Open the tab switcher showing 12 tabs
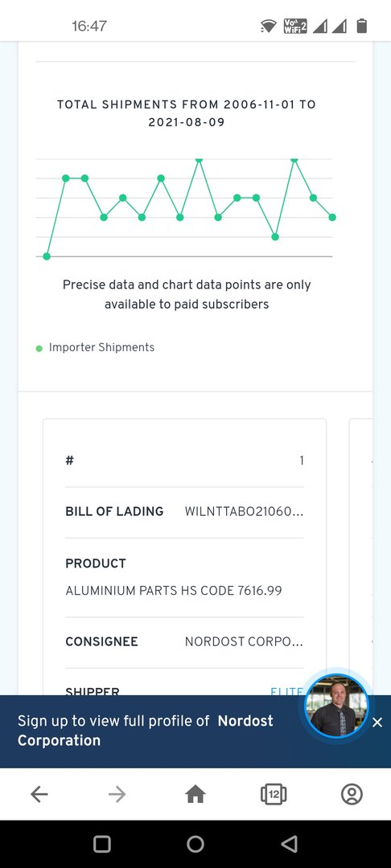Image resolution: width=391 pixels, height=868 pixels. (x=274, y=794)
